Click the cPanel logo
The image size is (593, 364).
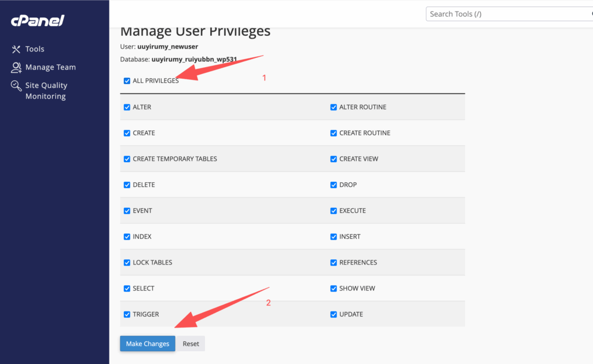(38, 21)
